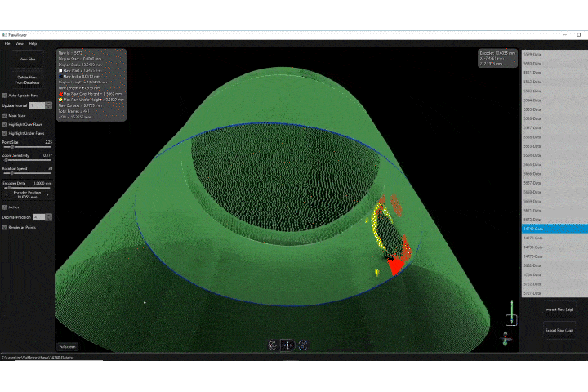Click left arrow beside Encoder Position
588x392 pixels.
[5, 195]
